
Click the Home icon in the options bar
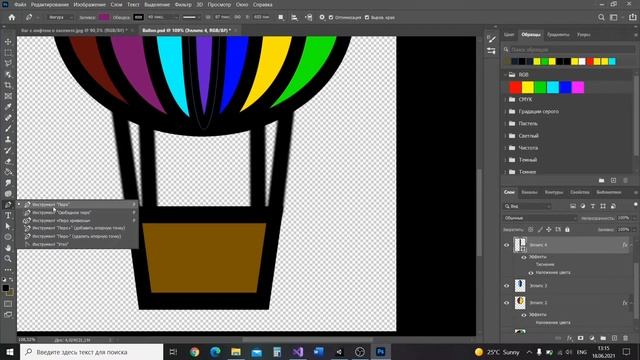[12, 18]
